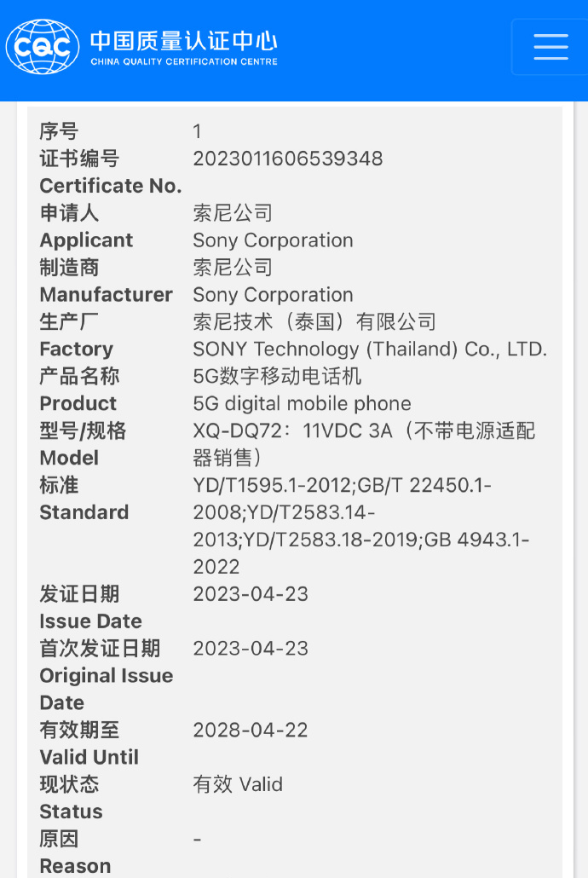Click the Valid status value
The width and height of the screenshot is (588, 878).
point(238,784)
